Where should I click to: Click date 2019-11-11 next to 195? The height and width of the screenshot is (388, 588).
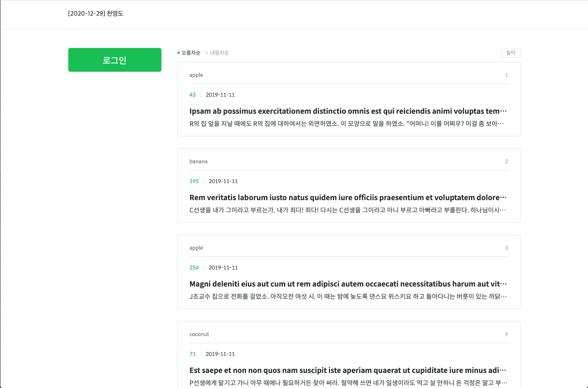223,181
